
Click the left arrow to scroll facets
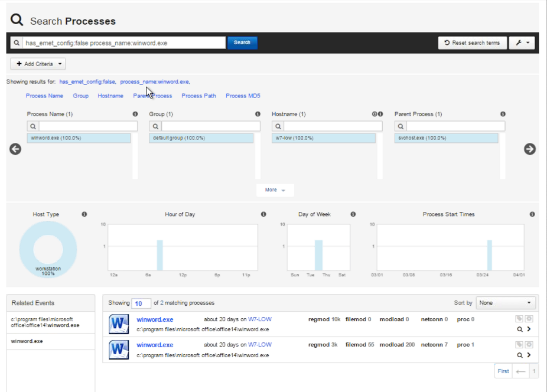[15, 149]
